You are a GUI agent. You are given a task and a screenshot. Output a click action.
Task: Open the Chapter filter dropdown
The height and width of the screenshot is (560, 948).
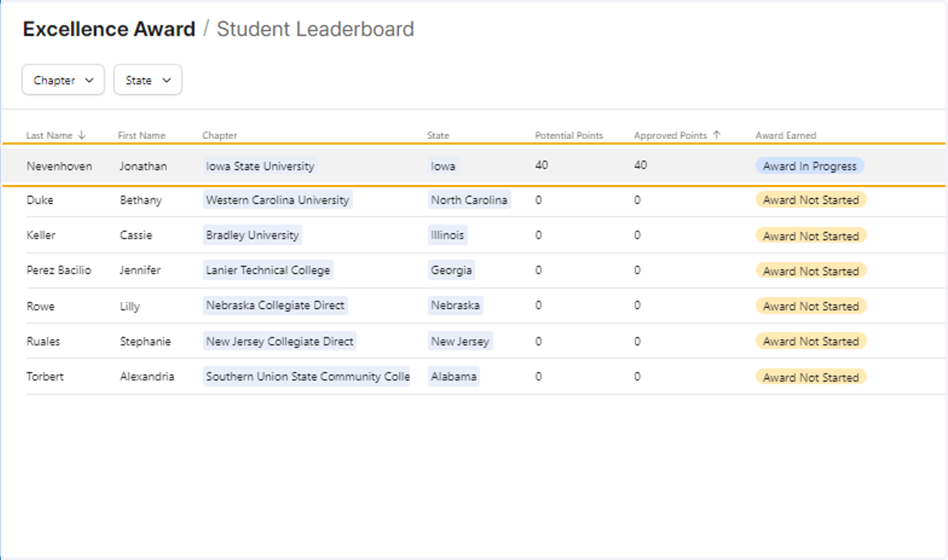(x=63, y=80)
